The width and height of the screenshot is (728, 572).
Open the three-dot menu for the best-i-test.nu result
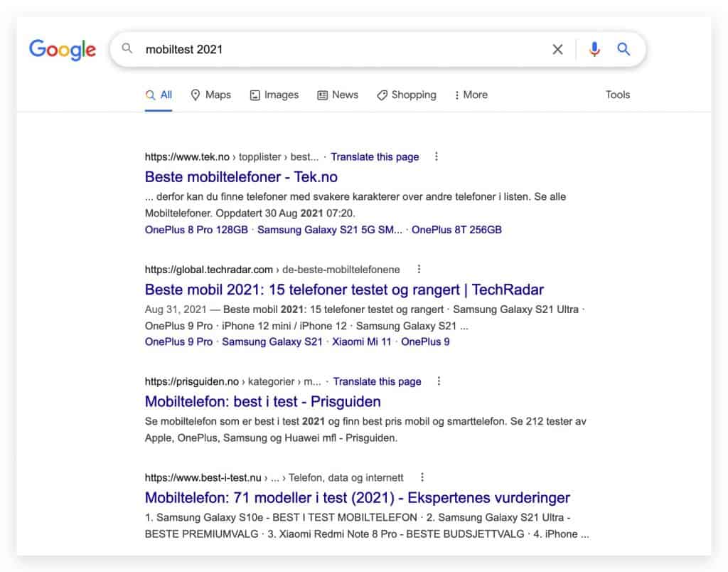[422, 477]
